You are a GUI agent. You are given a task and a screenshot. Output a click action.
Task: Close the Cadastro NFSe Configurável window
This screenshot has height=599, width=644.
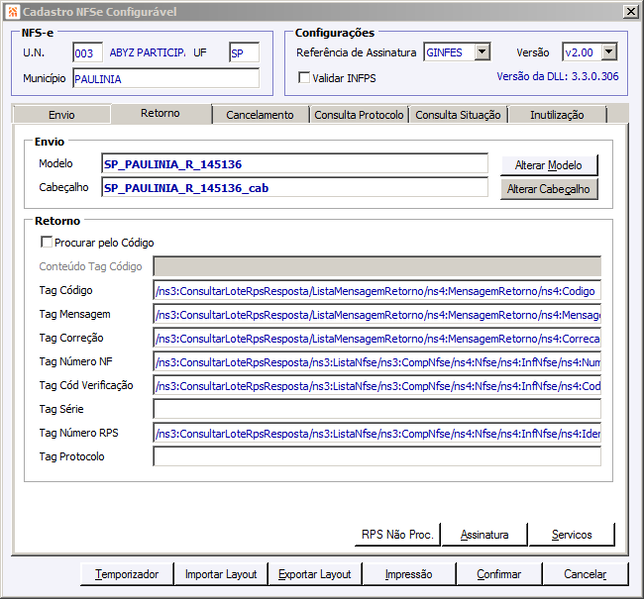tap(631, 12)
